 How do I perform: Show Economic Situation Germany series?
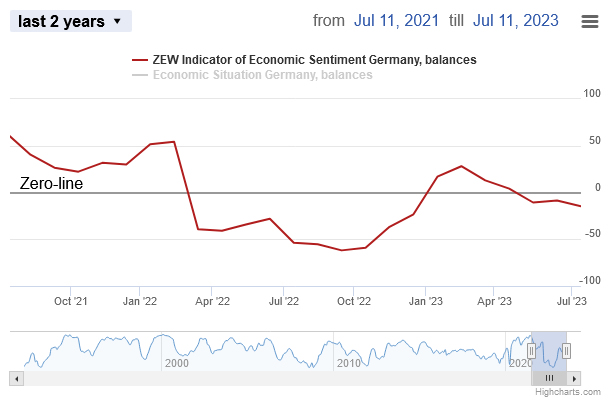pos(262,75)
